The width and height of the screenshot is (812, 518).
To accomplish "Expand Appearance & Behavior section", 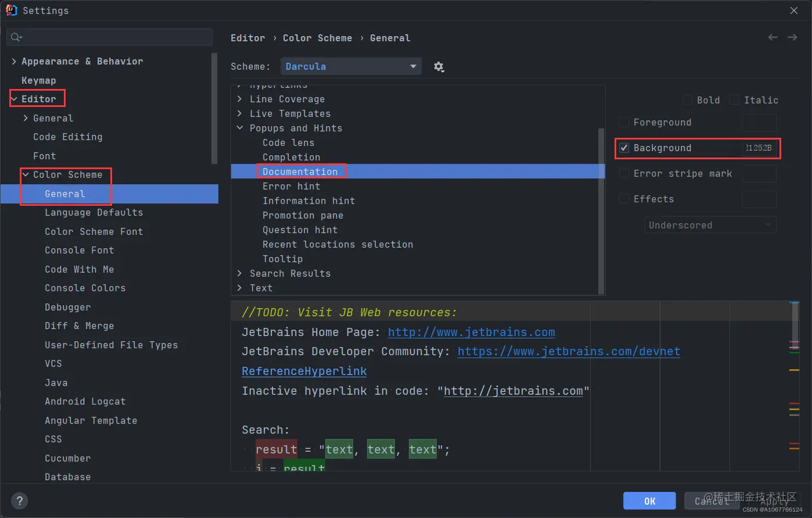I will (14, 61).
